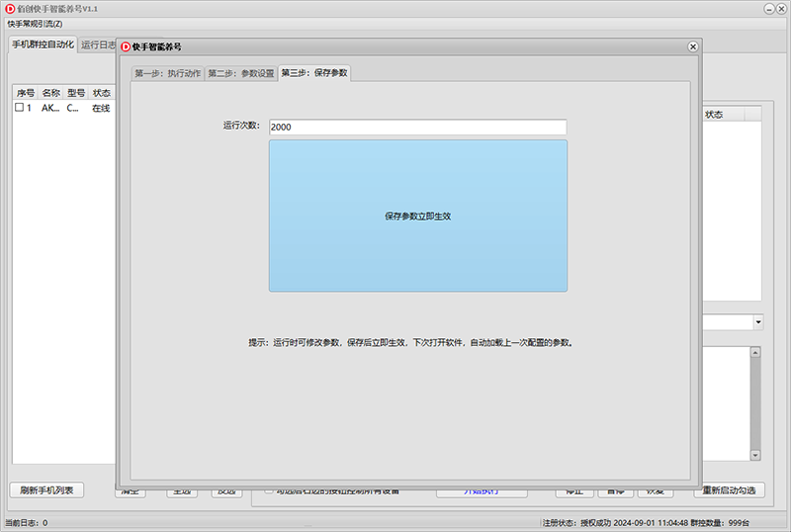Tick the checkbox for device row 1
The image size is (791, 532).
(19, 107)
